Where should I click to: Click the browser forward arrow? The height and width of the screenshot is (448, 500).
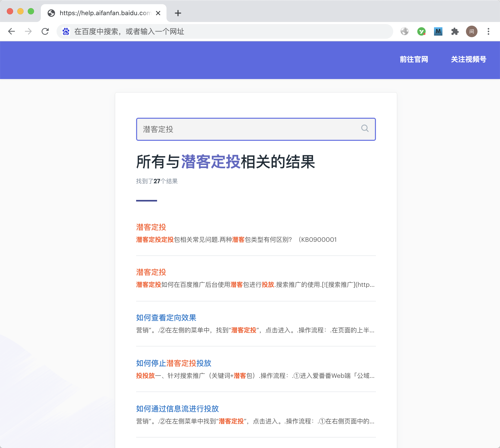pos(28,31)
